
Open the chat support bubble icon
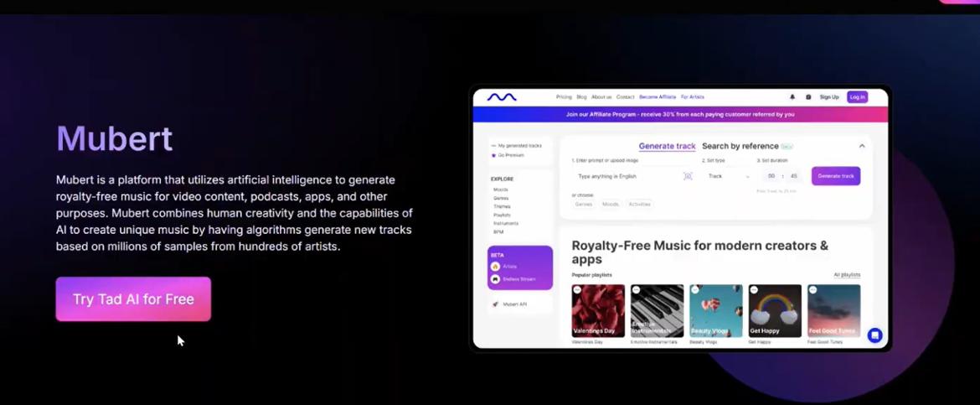[x=875, y=335]
